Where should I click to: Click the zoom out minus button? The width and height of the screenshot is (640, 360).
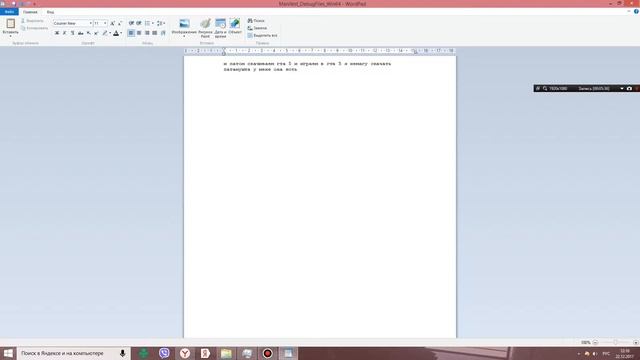(596, 342)
